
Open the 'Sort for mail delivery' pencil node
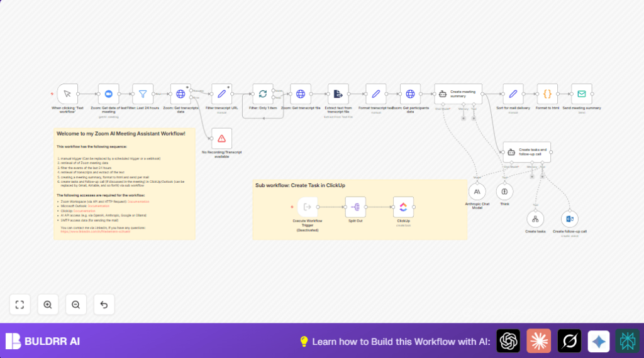click(x=513, y=94)
